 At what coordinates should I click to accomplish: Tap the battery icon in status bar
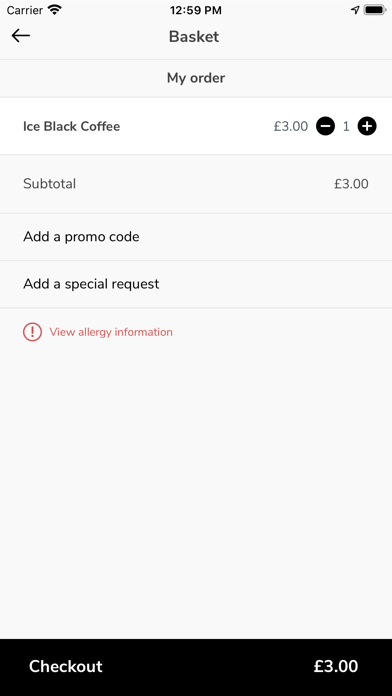[x=375, y=10]
